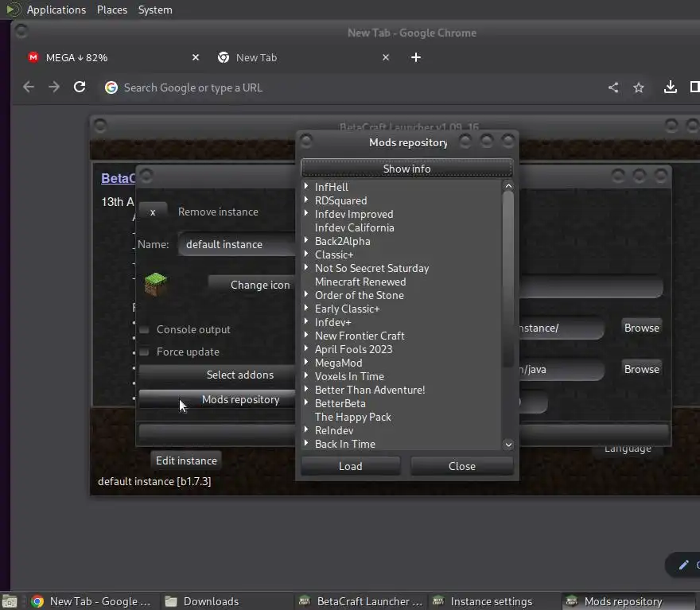This screenshot has height=610, width=700.
Task: Expand the Better Than Adventure! entry
Action: (306, 389)
